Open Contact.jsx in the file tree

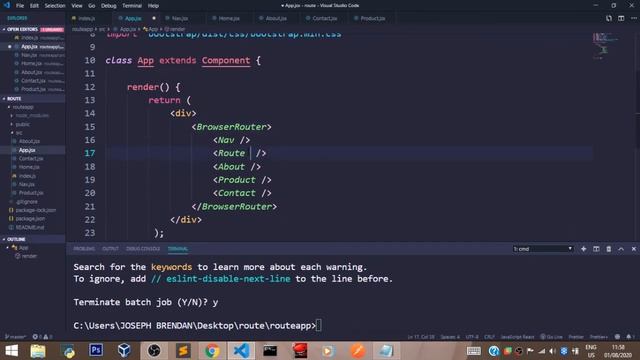coord(31,159)
